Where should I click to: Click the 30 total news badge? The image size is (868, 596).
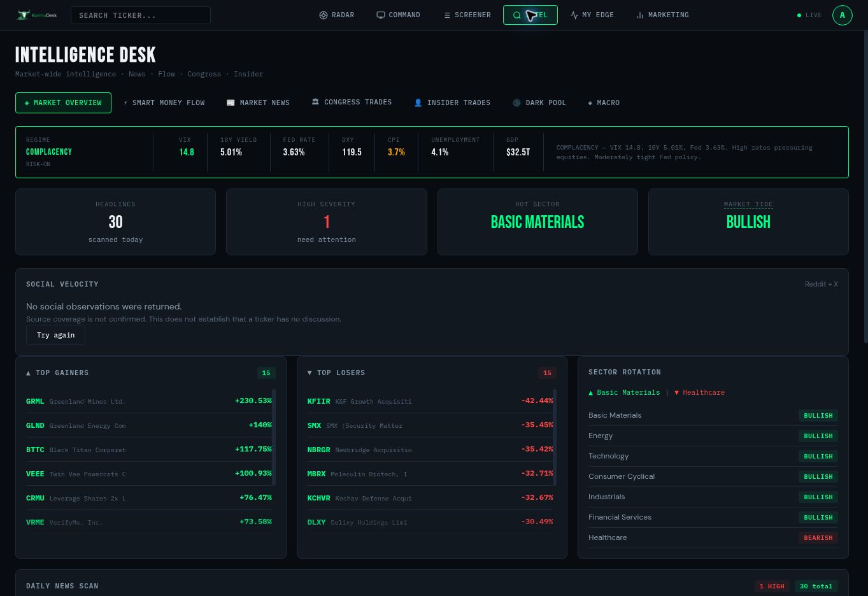816,586
